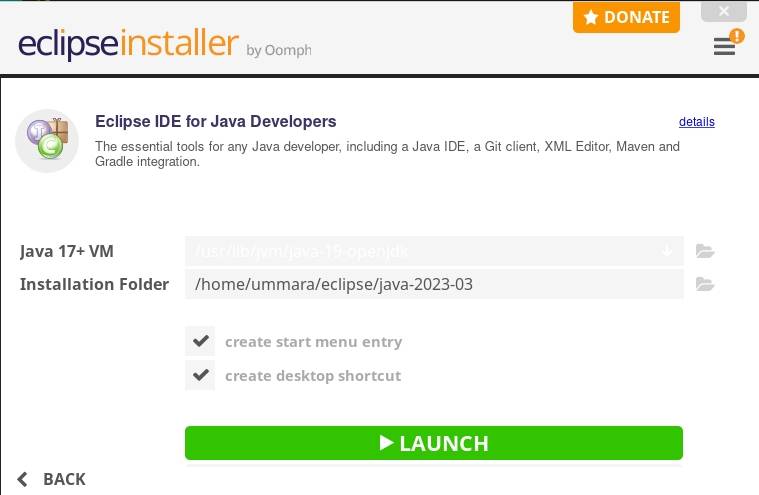Click the green LAUNCH button

[434, 443]
